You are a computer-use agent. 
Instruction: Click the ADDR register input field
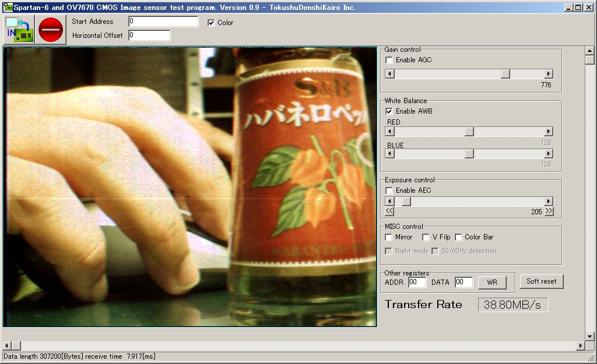coord(417,282)
